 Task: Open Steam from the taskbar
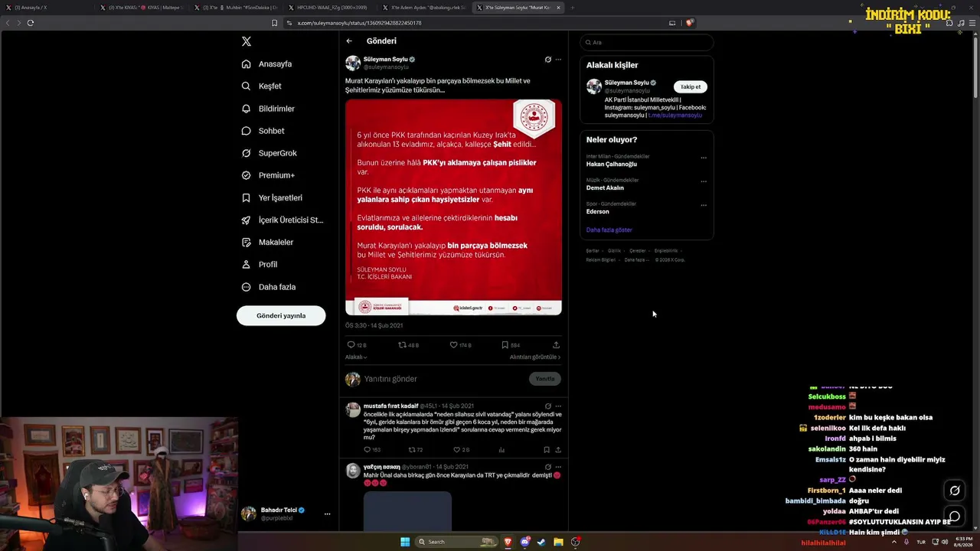[x=541, y=542]
